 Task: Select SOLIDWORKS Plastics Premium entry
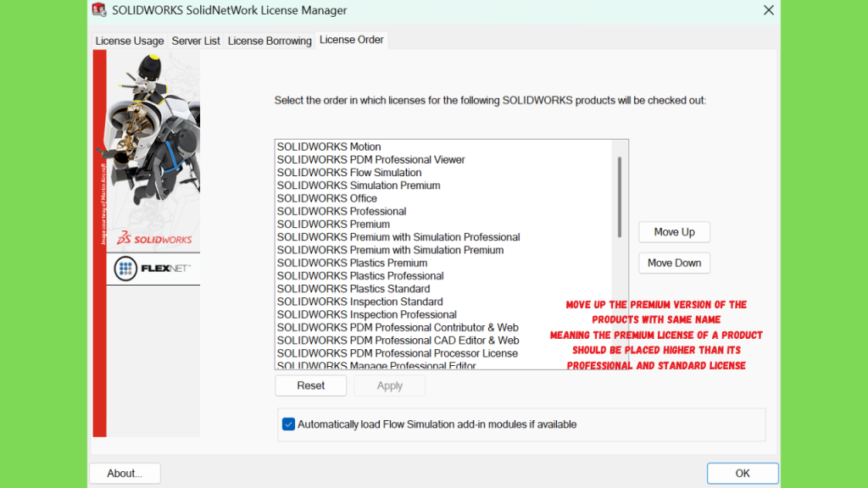click(443, 263)
